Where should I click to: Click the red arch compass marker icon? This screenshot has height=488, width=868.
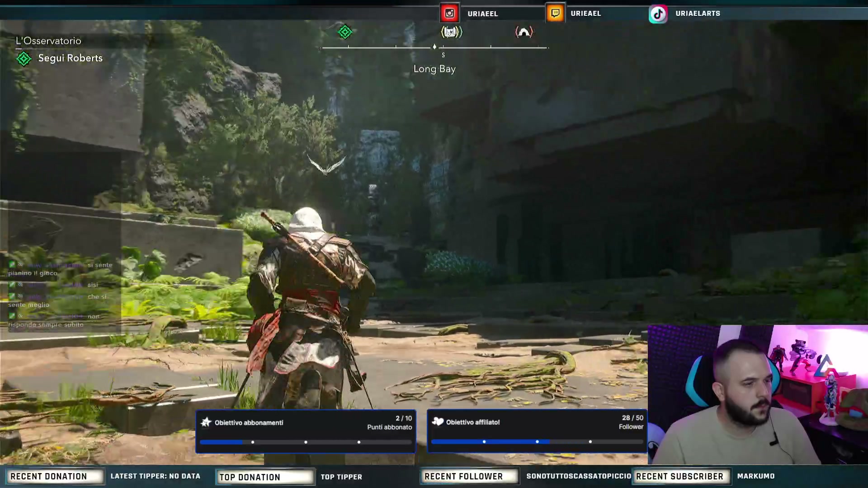pyautogui.click(x=524, y=32)
